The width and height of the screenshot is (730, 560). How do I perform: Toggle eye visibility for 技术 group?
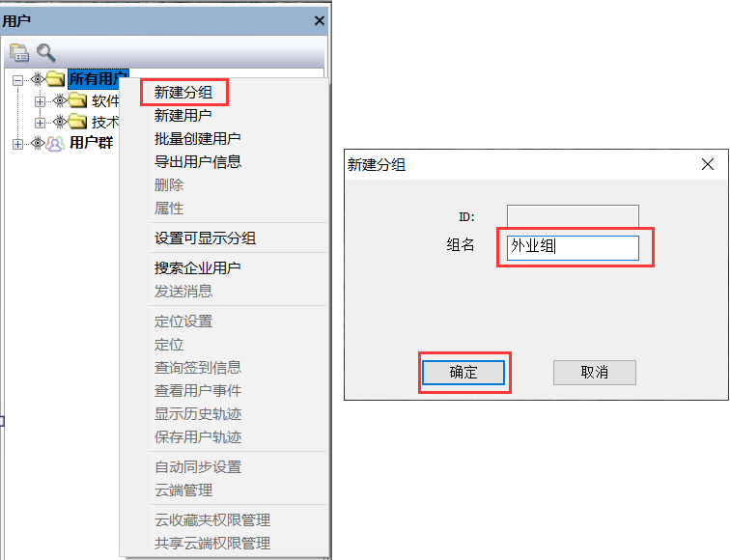[60, 122]
